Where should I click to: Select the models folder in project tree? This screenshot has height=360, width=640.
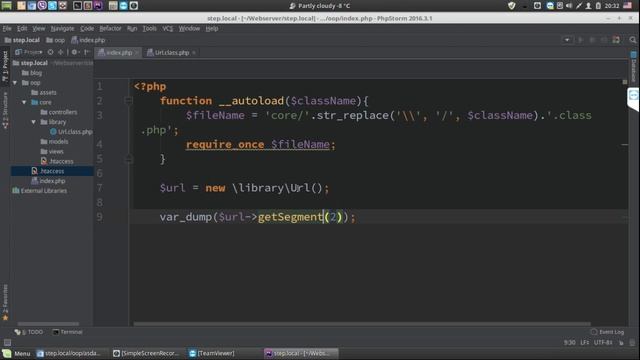point(54,142)
